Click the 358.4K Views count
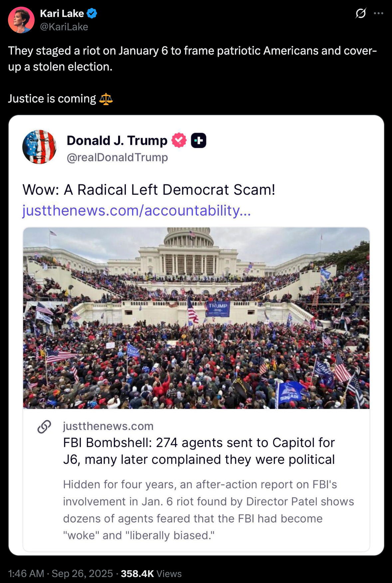The image size is (392, 583). (151, 573)
